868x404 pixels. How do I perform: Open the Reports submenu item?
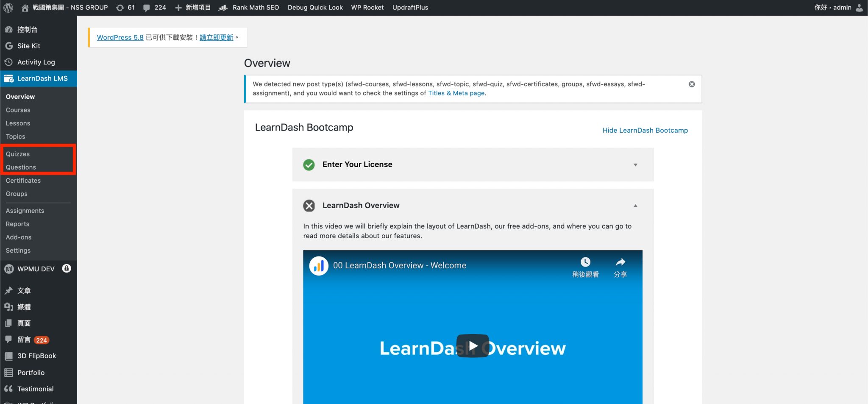click(x=17, y=224)
